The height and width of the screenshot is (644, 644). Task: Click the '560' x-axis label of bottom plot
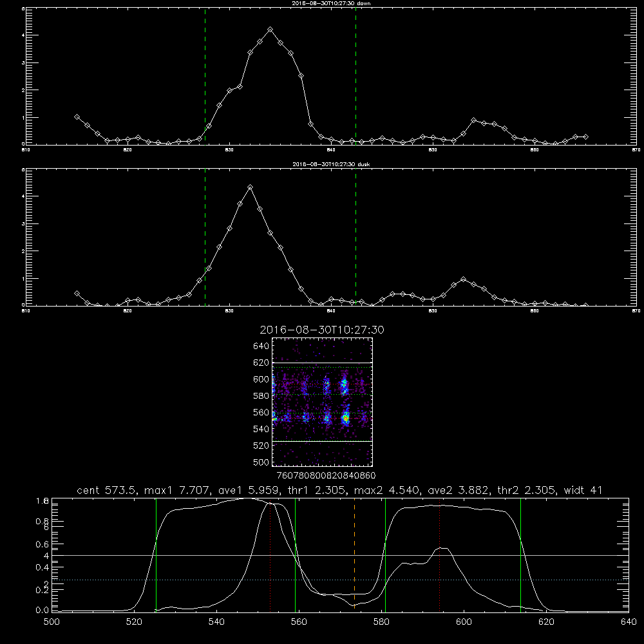[x=299, y=622]
